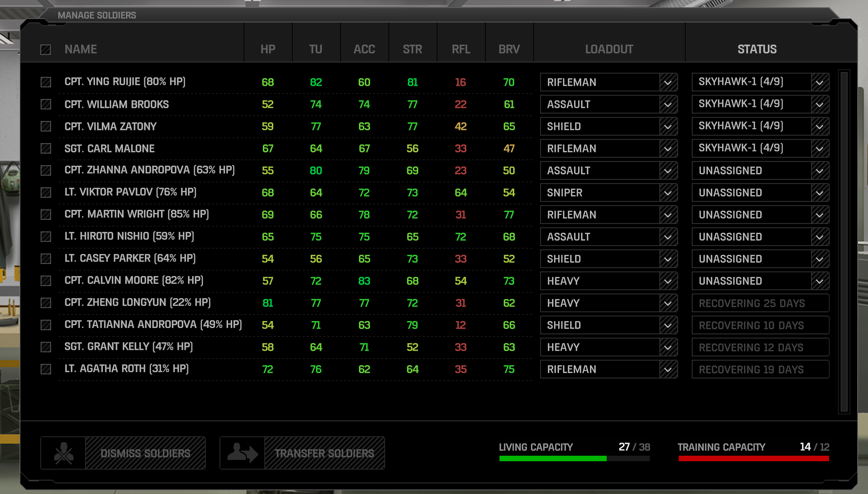Click Tatianna Andropova's Recovering 10 Days field
This screenshot has width=868, height=494.
(x=760, y=325)
